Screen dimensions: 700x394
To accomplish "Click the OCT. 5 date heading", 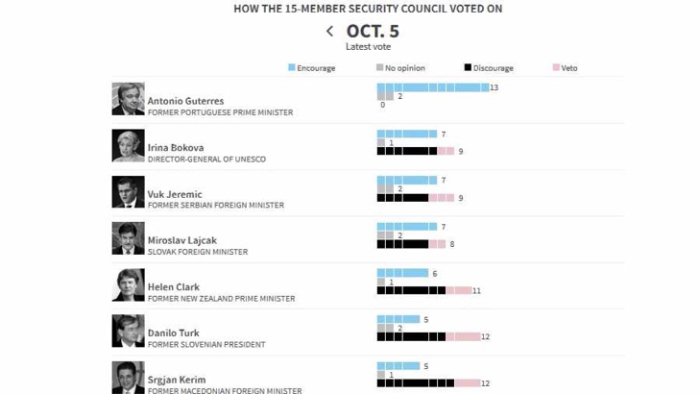I will tap(373, 31).
